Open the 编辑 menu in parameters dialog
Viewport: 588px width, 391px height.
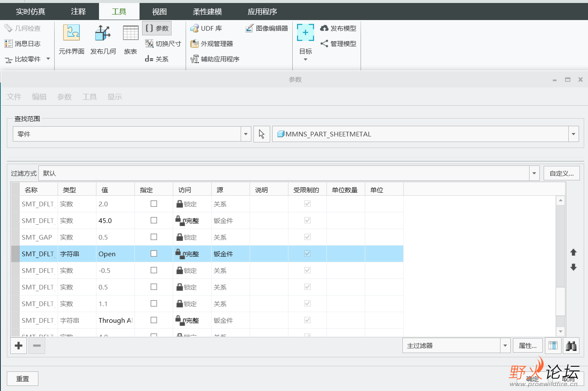(39, 97)
